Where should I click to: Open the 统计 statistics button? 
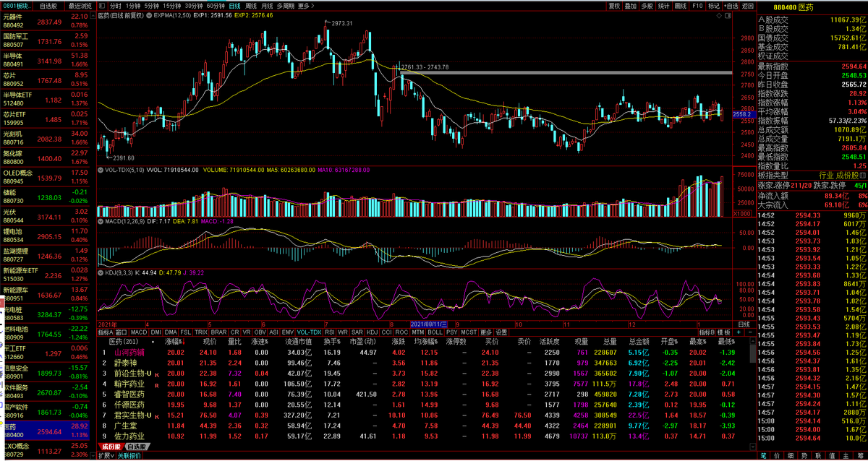point(664,5)
